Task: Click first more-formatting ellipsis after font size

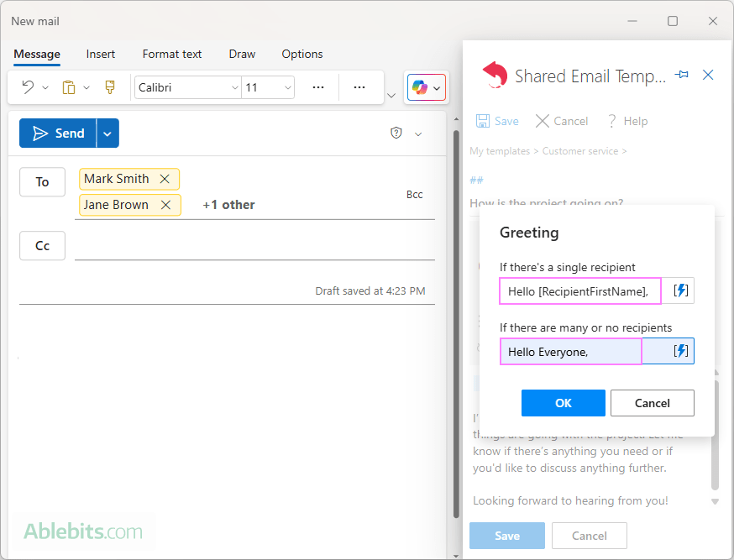Action: click(318, 87)
